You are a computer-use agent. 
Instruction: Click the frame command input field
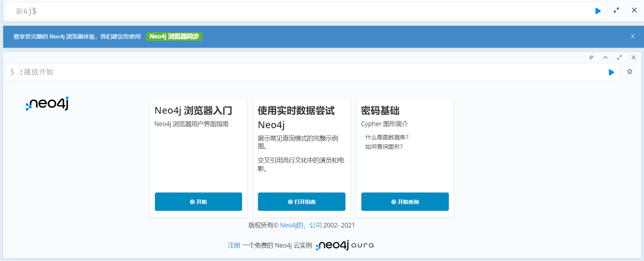[x=313, y=72]
